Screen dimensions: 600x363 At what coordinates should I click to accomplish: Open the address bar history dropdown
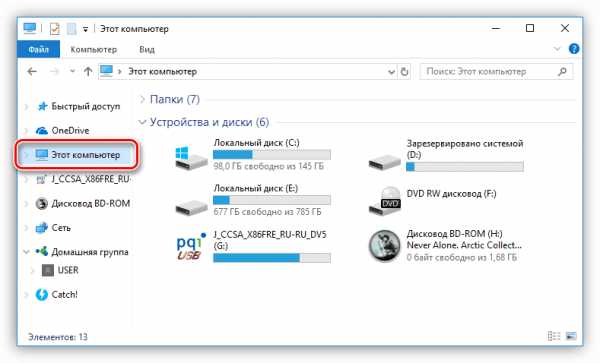click(x=391, y=72)
